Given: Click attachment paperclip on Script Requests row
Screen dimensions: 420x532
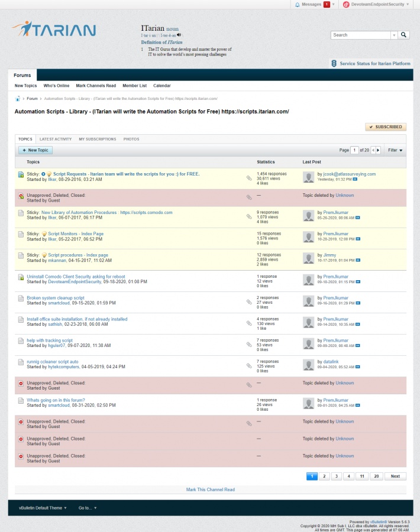Looking at the screenshot, I should (249, 178).
